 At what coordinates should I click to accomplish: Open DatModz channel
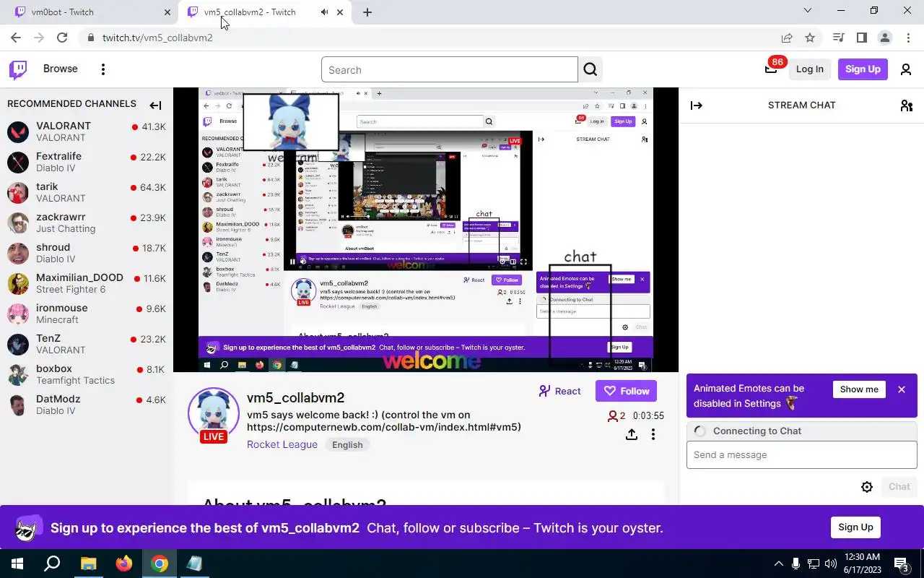(x=87, y=405)
